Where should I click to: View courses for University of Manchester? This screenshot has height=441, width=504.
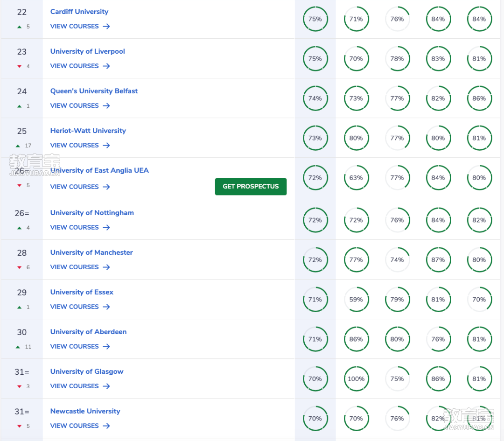point(80,267)
